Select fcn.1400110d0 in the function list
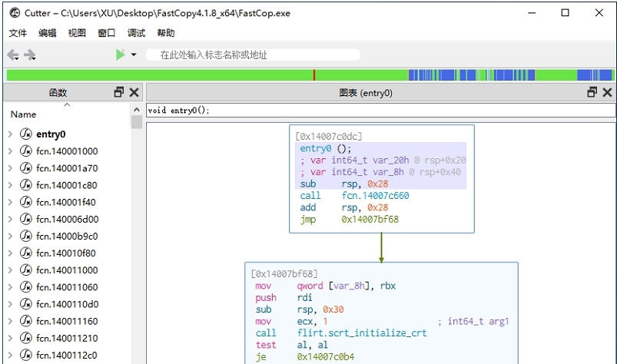The height and width of the screenshot is (364, 617). pos(68,304)
